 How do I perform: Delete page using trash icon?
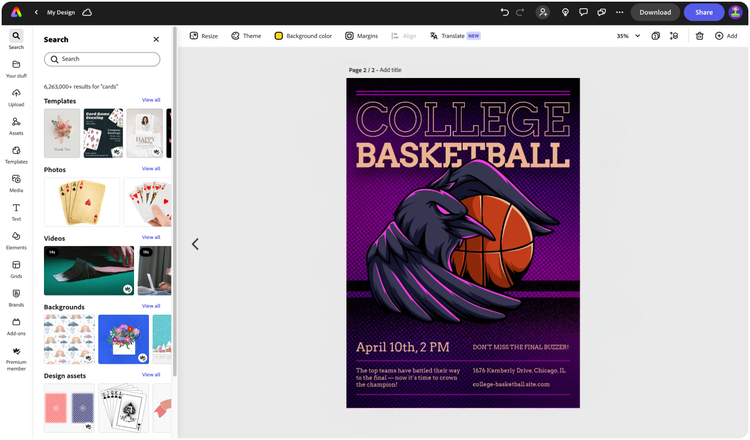click(x=699, y=36)
